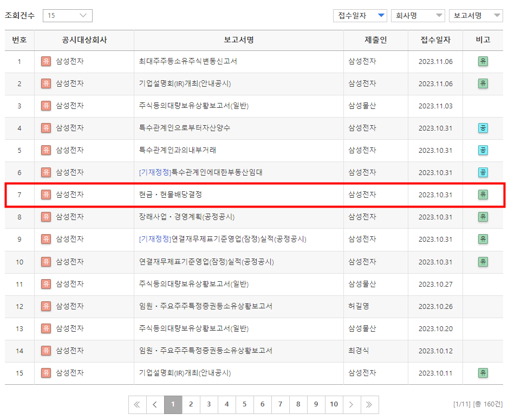The image size is (508, 420).
Task: Open 현금ㆍ현물배당결정 report
Action: (x=171, y=195)
